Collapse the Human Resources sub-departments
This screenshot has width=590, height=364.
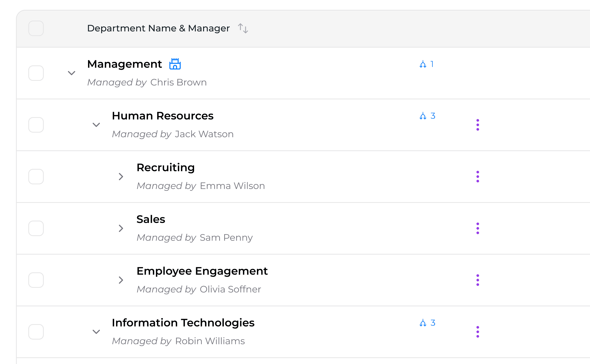(x=96, y=125)
